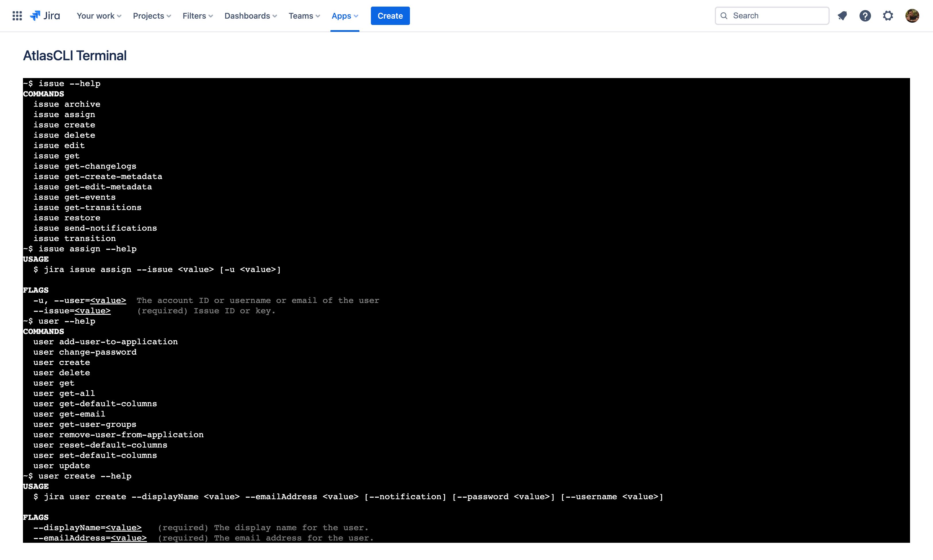The image size is (933, 560).
Task: Open the --issue value link in terminal
Action: pos(92,311)
